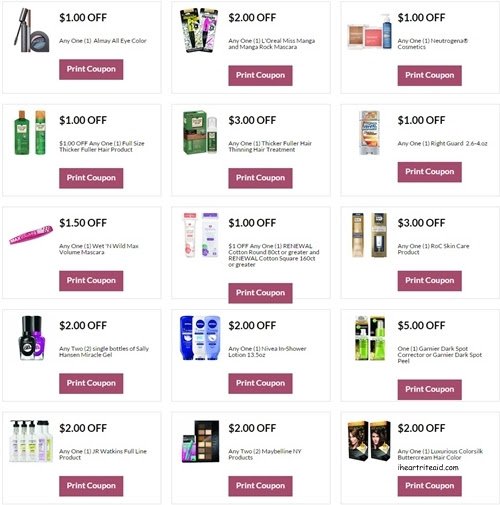Print the Almay All Eye Color coupon
Image resolution: width=500 pixels, height=505 pixels.
click(x=91, y=69)
